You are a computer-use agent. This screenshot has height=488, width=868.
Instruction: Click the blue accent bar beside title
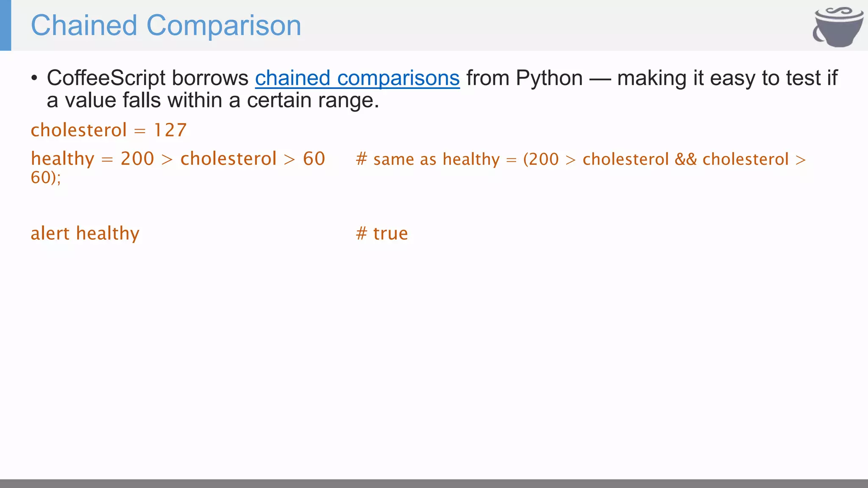point(6,25)
